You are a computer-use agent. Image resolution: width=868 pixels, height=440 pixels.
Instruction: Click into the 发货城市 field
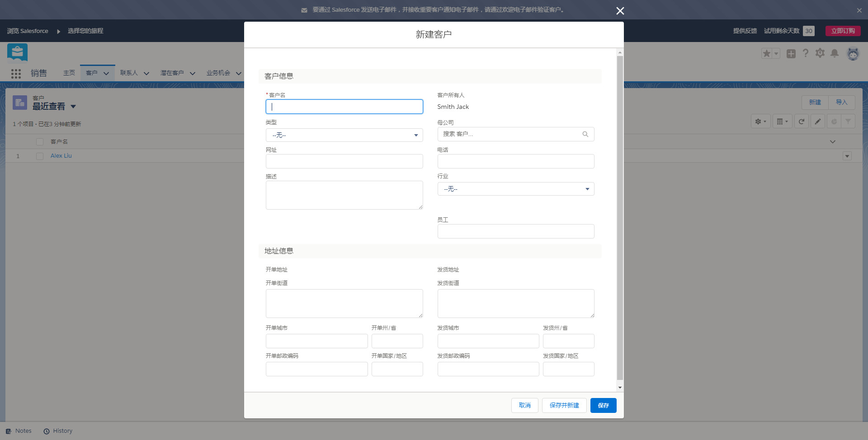[x=488, y=341]
